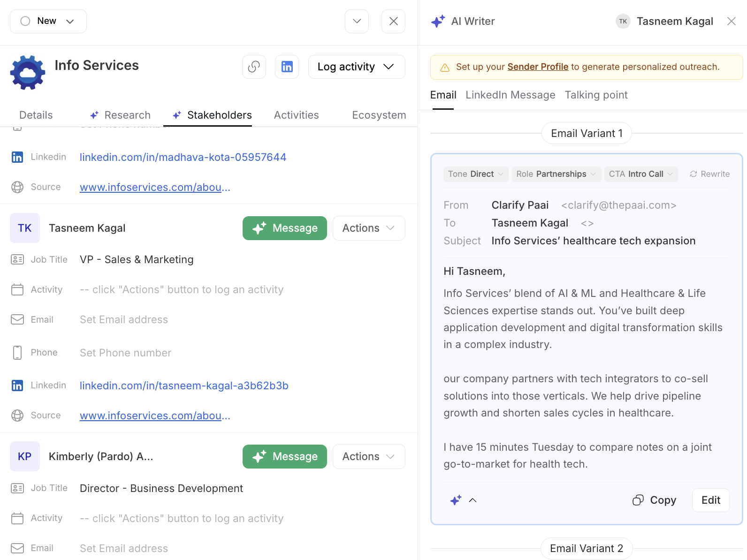The image size is (747, 560).
Task: Open the New status dropdown
Action: tap(48, 21)
